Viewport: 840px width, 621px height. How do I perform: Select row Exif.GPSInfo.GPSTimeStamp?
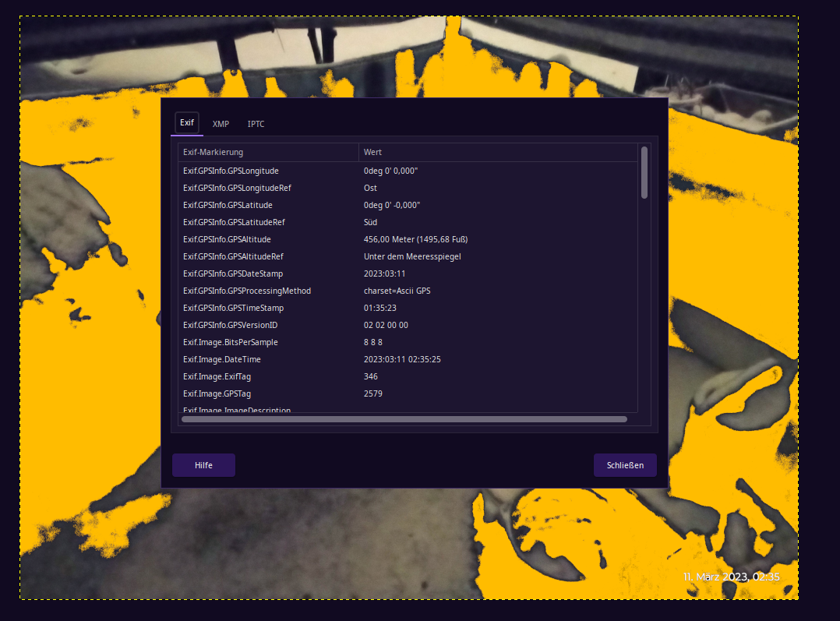click(x=408, y=308)
